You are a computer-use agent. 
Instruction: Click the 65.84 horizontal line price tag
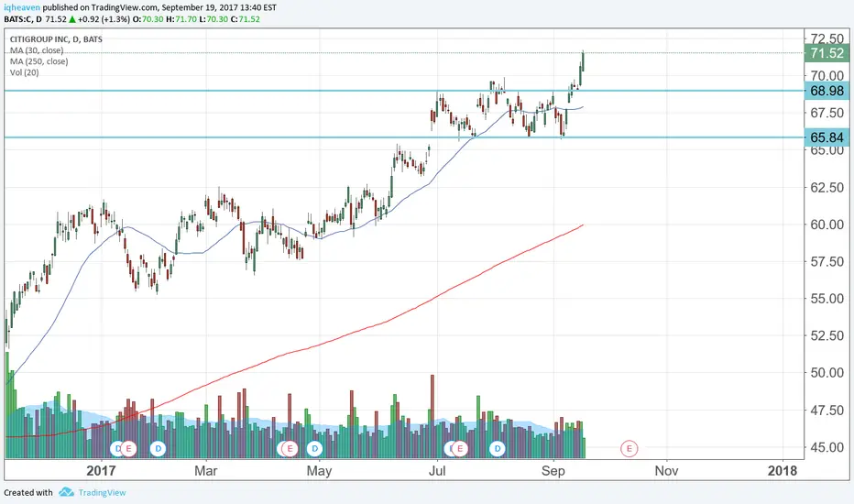pos(827,137)
